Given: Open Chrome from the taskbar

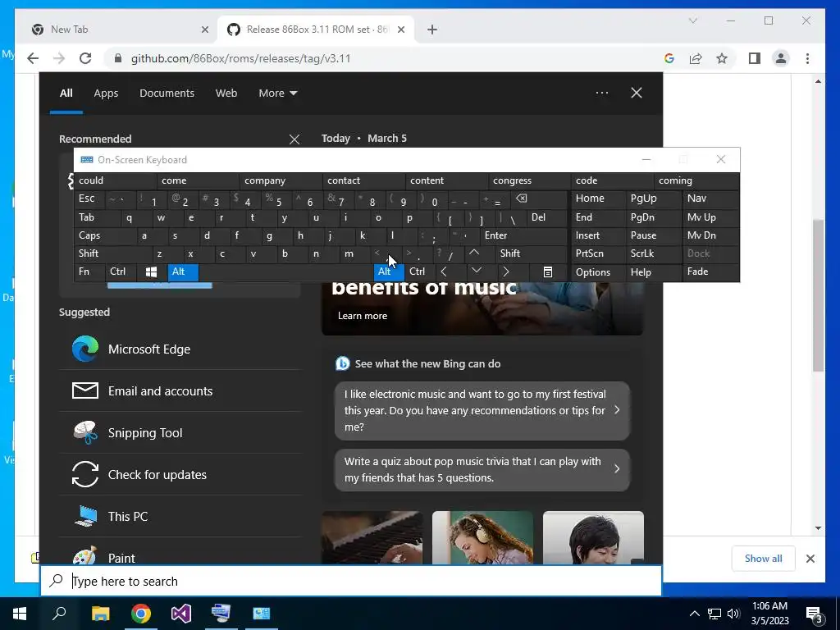Looking at the screenshot, I should pos(141,614).
